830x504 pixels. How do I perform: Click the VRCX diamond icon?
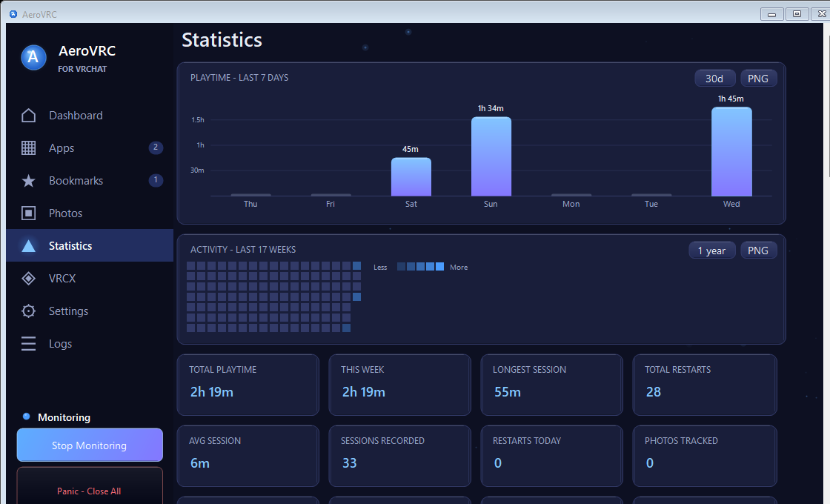click(x=29, y=279)
